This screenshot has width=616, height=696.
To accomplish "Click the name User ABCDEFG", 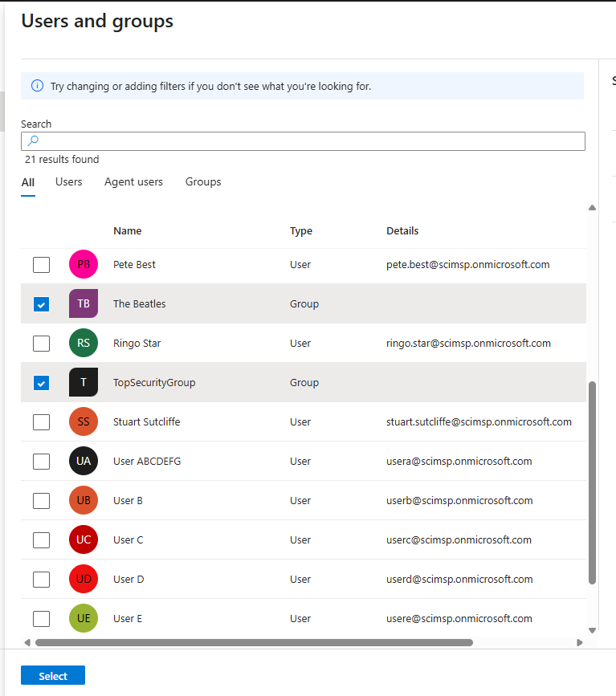I will tap(147, 461).
